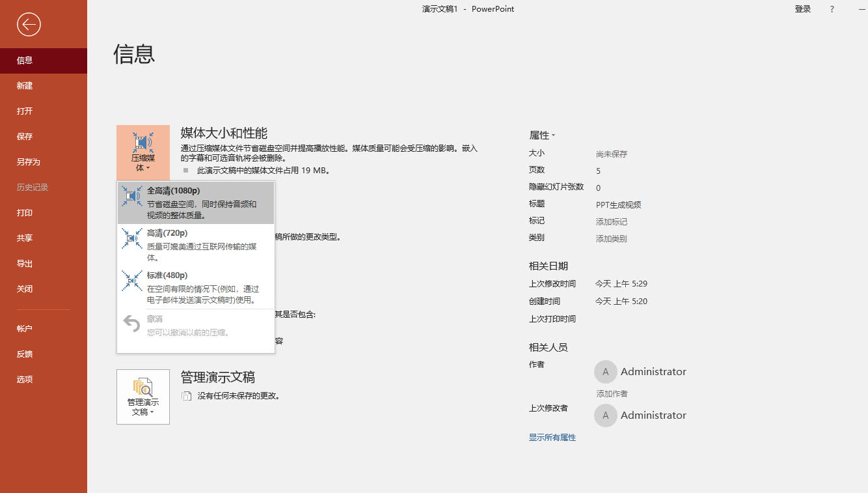Open 另存为 in the sidebar
This screenshot has width=868, height=493.
click(x=44, y=162)
